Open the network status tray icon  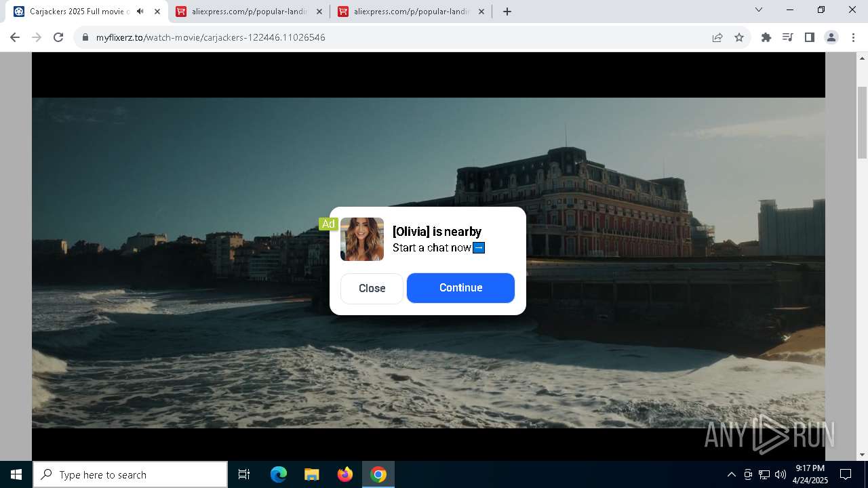click(764, 474)
